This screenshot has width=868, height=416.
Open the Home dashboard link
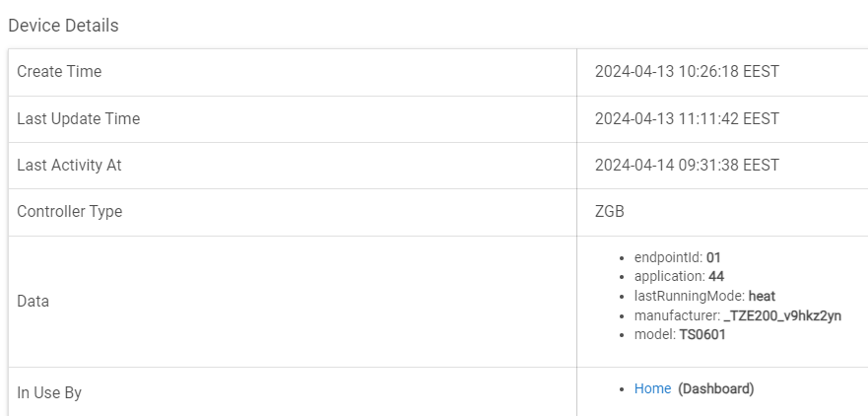pyautogui.click(x=652, y=388)
